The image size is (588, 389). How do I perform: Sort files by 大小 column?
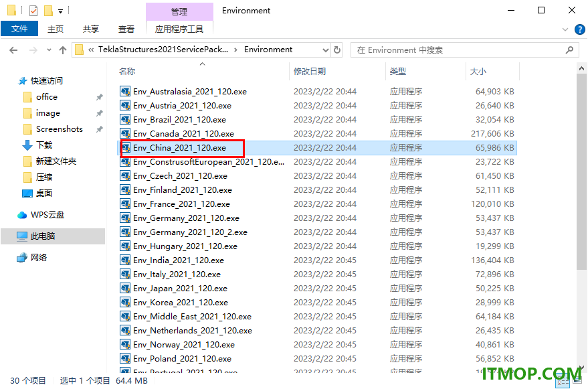(492, 72)
